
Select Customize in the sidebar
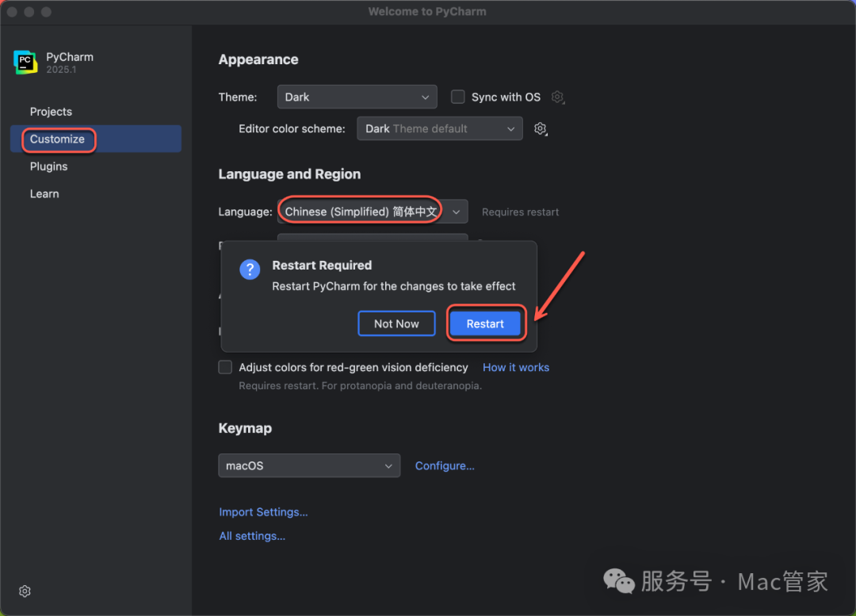click(x=57, y=139)
